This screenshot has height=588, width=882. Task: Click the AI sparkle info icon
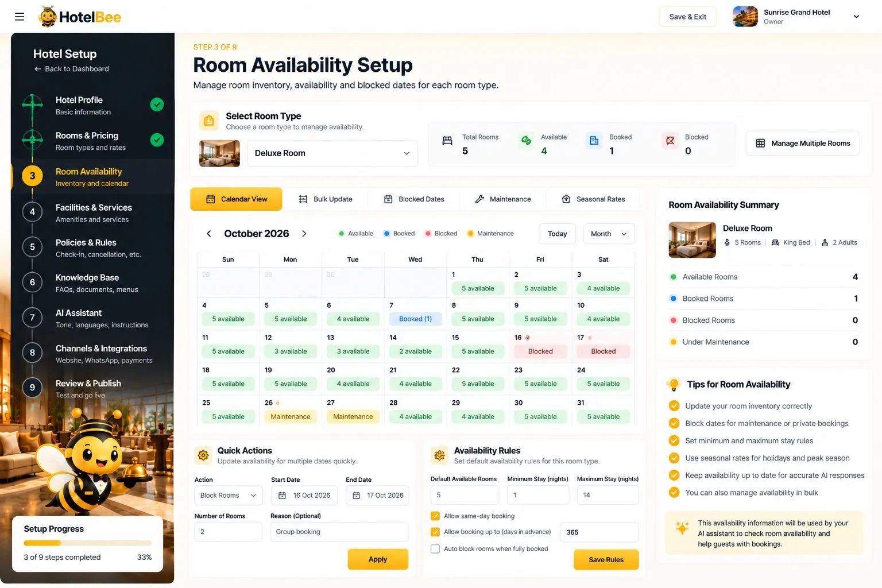click(682, 528)
